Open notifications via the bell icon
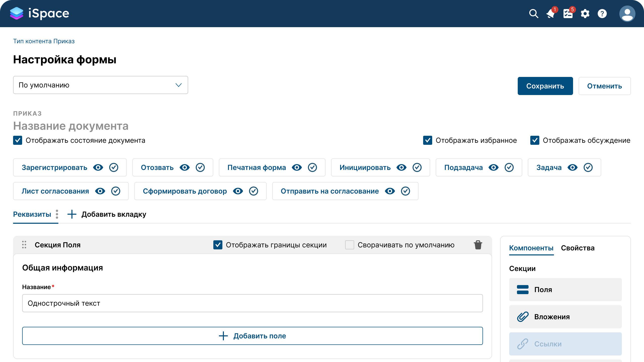Screen dimensions: 644x362 click(x=550, y=14)
